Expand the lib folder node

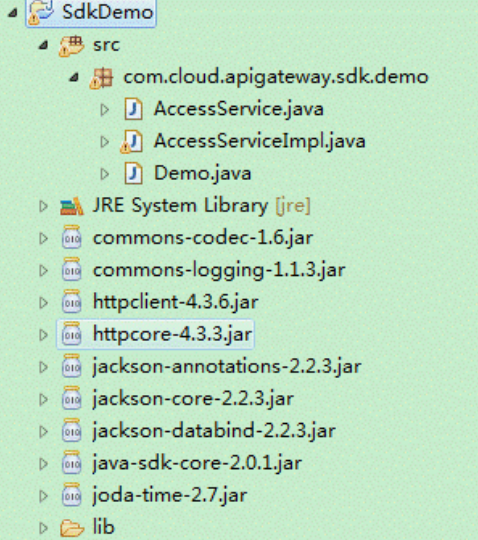[43, 528]
